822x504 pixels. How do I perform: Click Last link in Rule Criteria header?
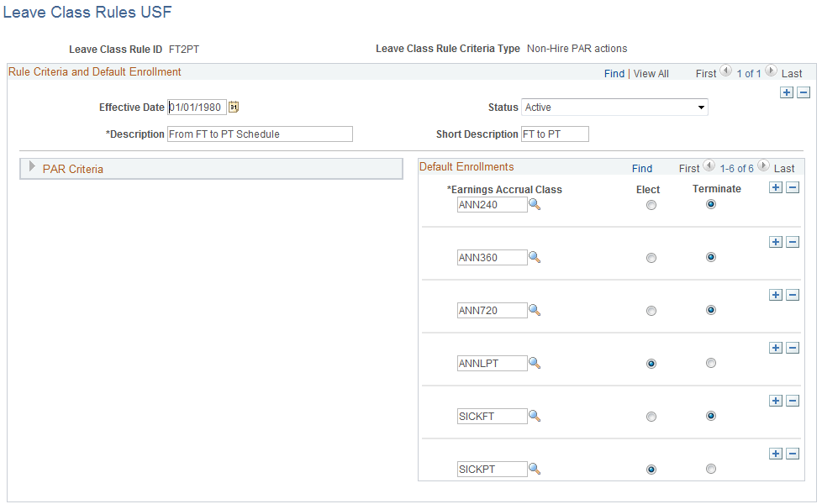792,74
